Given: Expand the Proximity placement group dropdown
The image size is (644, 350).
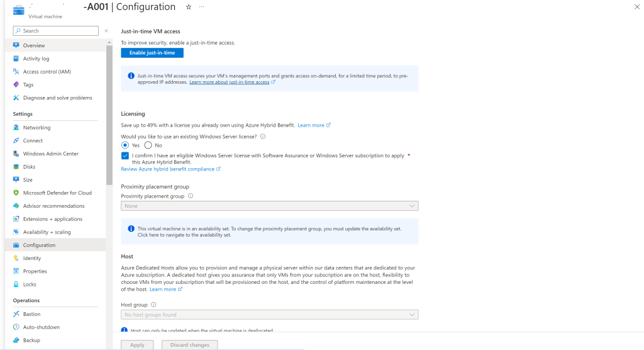Looking at the screenshot, I should 269,206.
